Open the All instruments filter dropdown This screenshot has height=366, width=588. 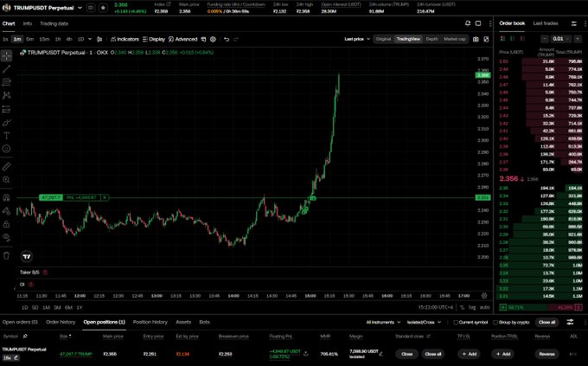coord(383,322)
